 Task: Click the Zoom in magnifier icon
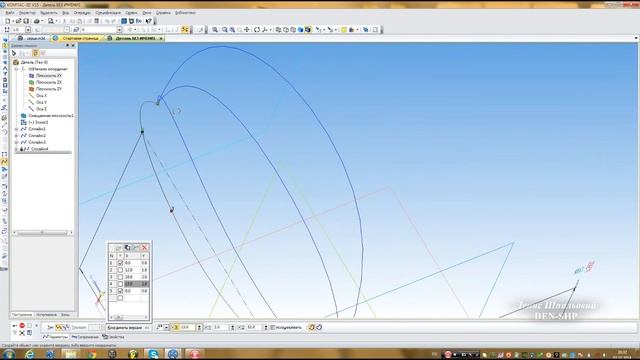click(215, 29)
